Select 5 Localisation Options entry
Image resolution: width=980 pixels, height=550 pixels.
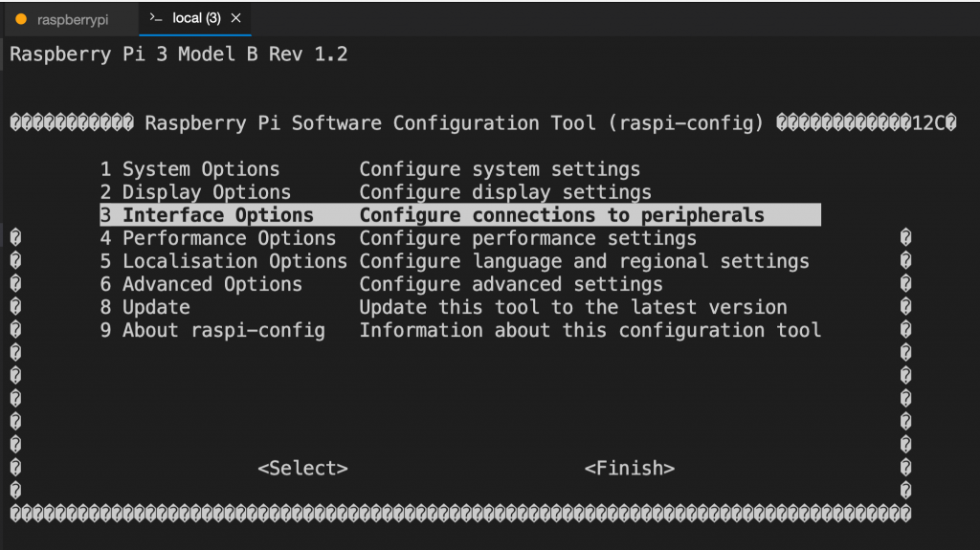click(224, 261)
